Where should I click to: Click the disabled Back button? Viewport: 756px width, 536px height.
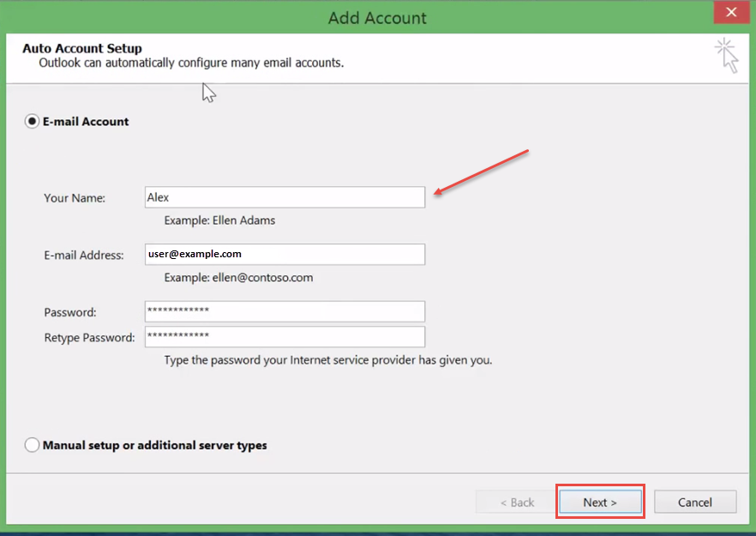[x=515, y=502]
